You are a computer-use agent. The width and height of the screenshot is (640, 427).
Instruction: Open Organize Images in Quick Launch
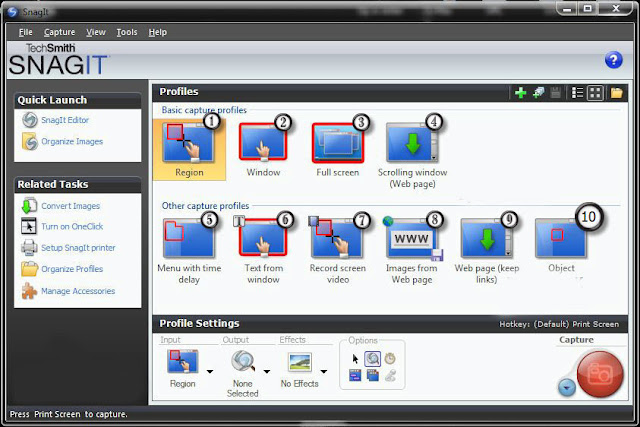tap(62, 142)
